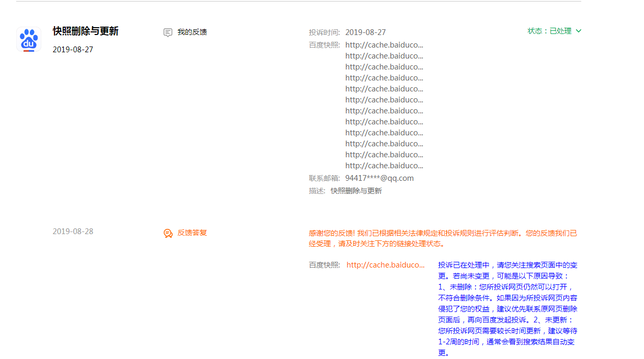Click the orange 反馈答复 chat icon
Screen dimensions: 644x359
tap(168, 233)
